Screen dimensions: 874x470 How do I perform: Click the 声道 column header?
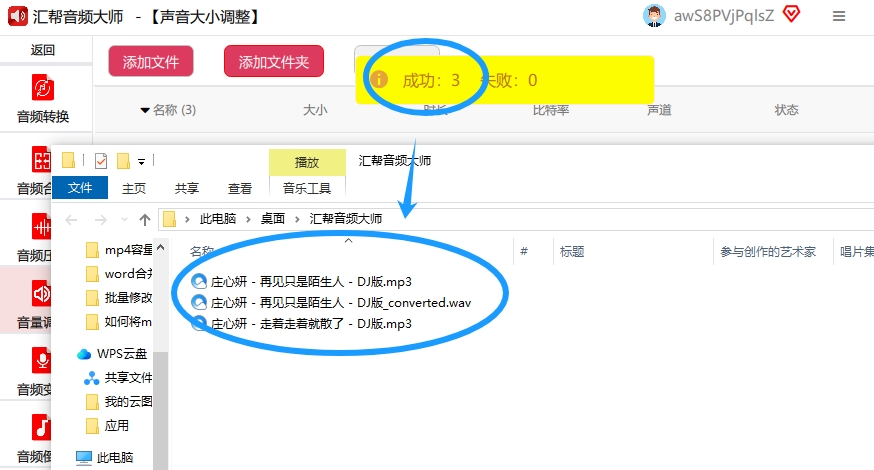click(659, 110)
